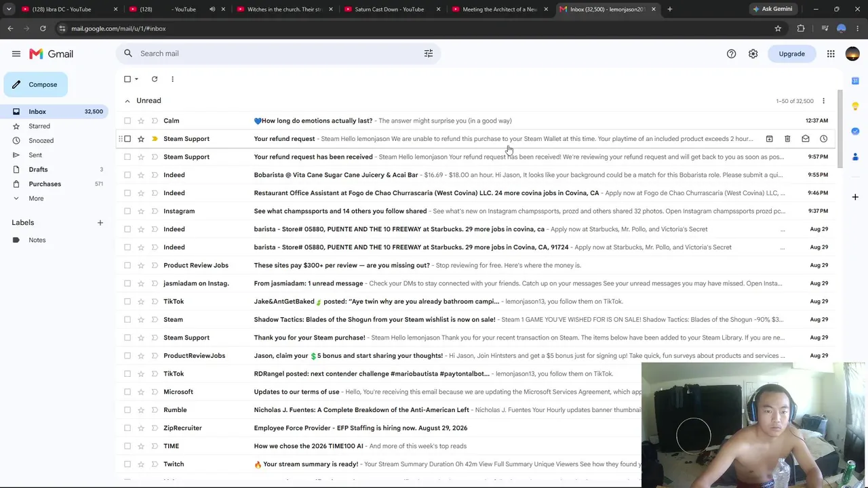Select the Product Review Jobs email checkbox
Viewport: 868px width, 488px height.
point(127,265)
